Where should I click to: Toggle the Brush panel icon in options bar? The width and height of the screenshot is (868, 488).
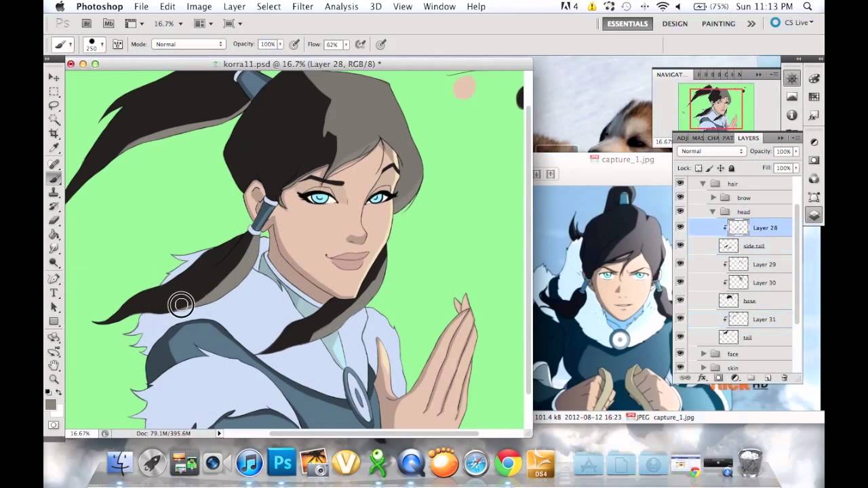(117, 45)
